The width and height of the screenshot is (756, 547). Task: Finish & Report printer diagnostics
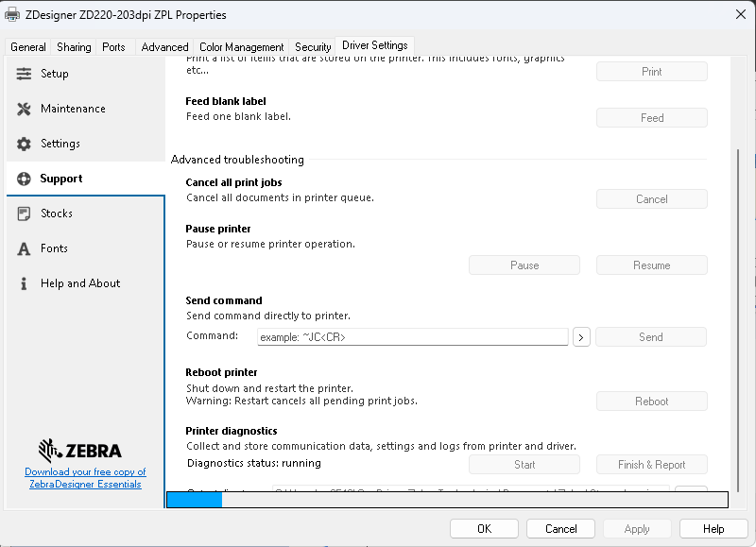pyautogui.click(x=651, y=464)
